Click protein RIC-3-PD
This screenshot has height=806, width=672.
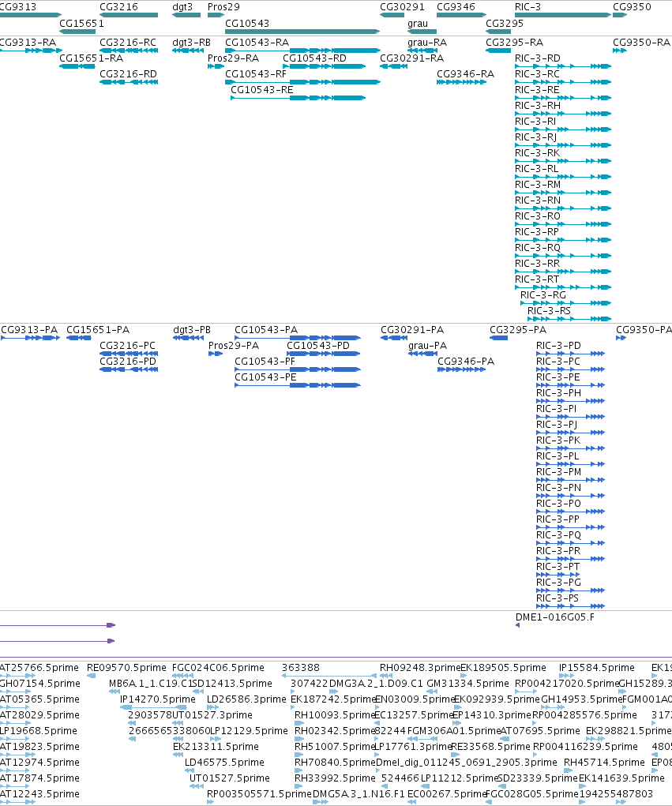[x=559, y=346]
